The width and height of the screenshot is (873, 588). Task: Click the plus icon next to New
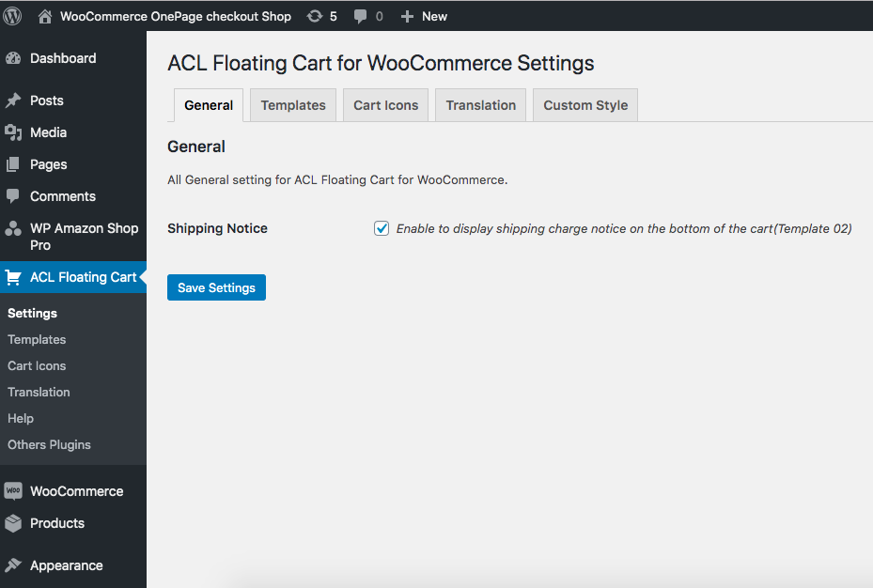407,17
